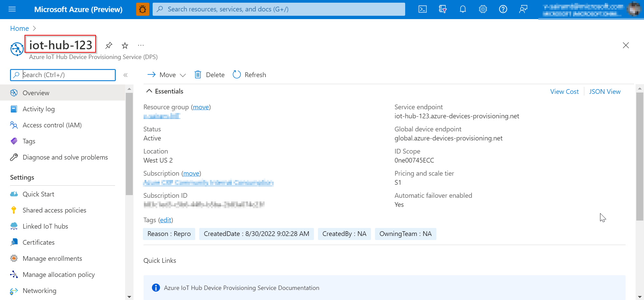The width and height of the screenshot is (644, 300).
Task: Click the OwningTeam : NA tag
Action: pyautogui.click(x=406, y=234)
